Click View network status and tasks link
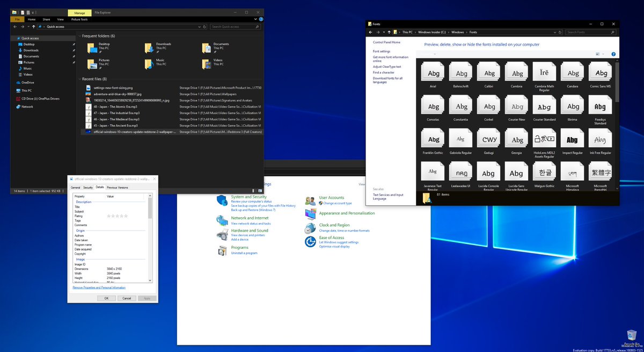 (251, 224)
